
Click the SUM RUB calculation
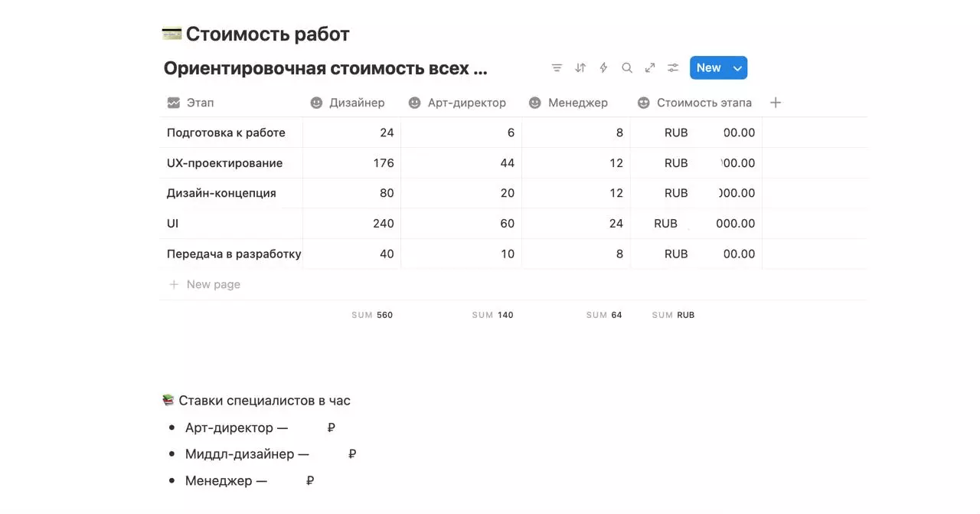coord(673,315)
